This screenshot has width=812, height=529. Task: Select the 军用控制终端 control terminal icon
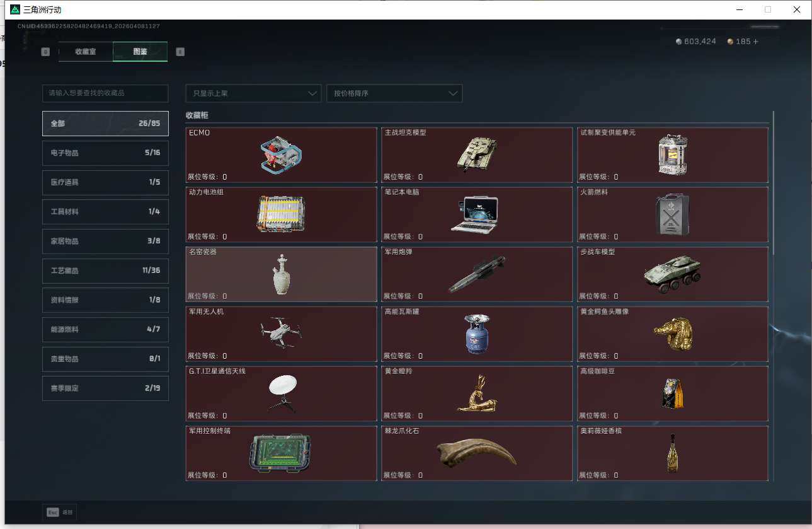(281, 453)
